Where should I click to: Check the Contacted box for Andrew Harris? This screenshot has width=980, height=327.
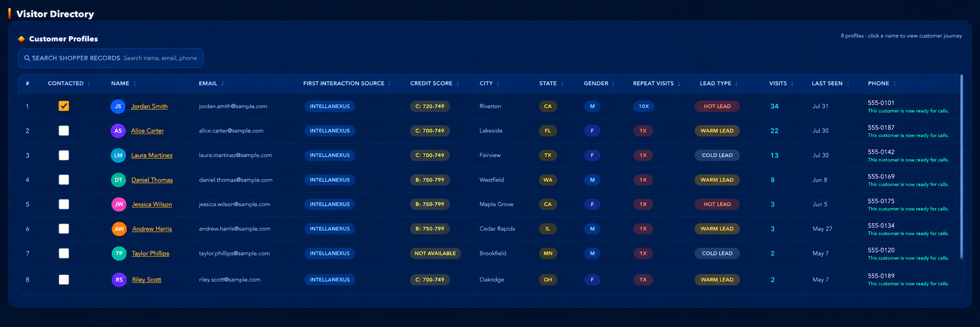pos(64,229)
